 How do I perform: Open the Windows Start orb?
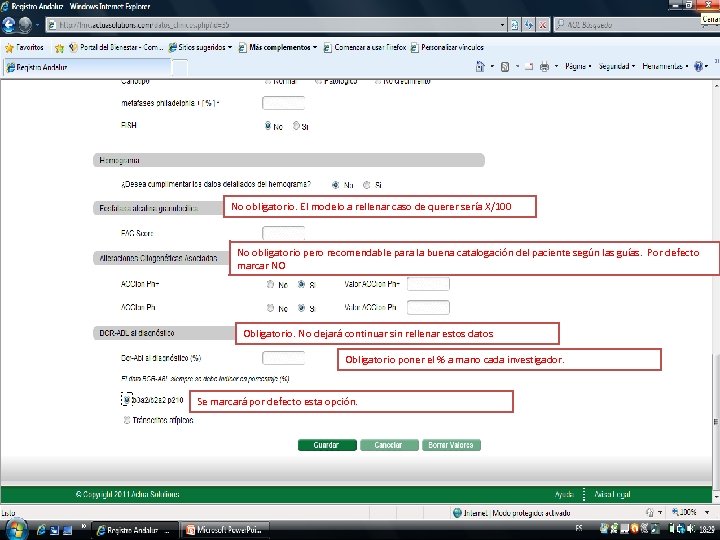coord(15,529)
